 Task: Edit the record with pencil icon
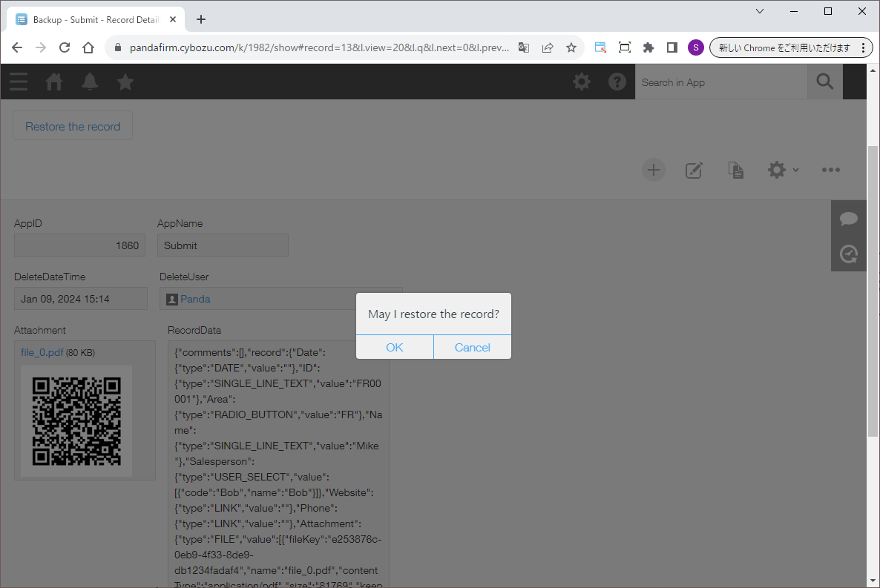[694, 170]
